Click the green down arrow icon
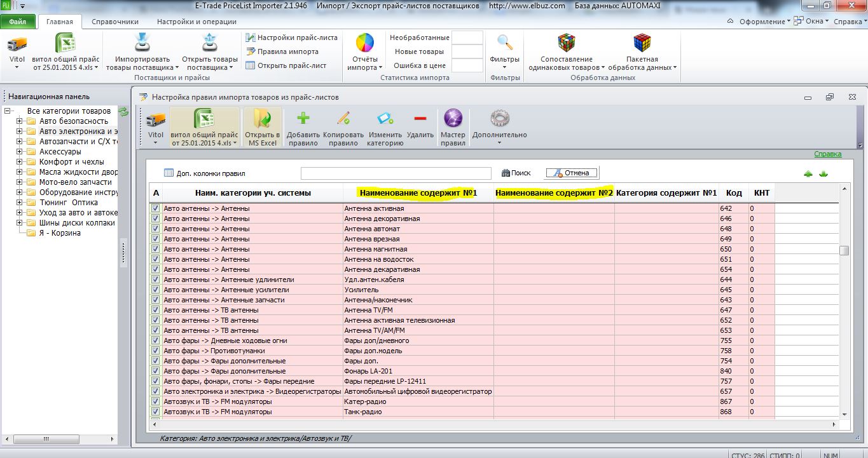 (x=823, y=173)
